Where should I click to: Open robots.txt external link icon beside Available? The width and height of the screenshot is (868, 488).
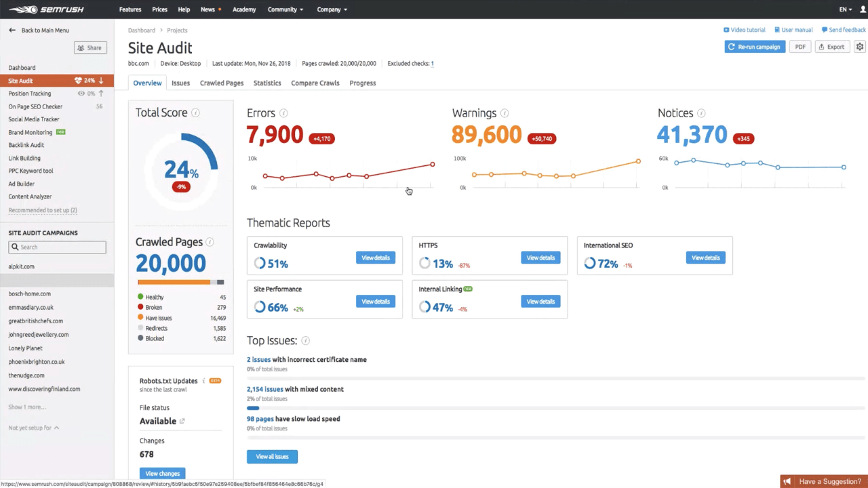coord(182,421)
